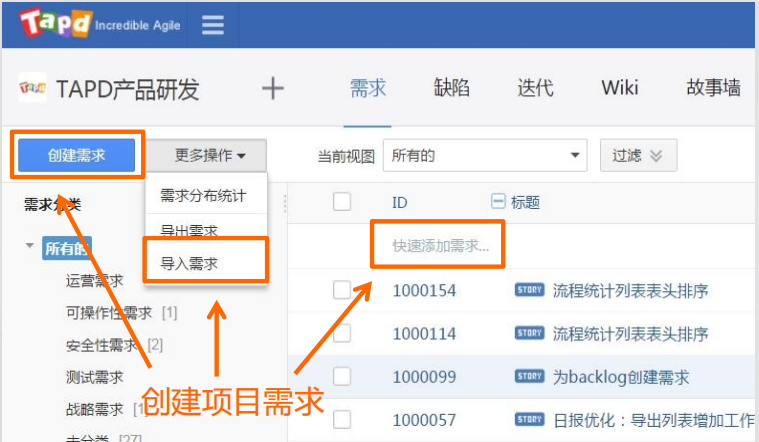Check the box for requirement 1000057
The height and width of the screenshot is (442, 759).
pos(342,419)
